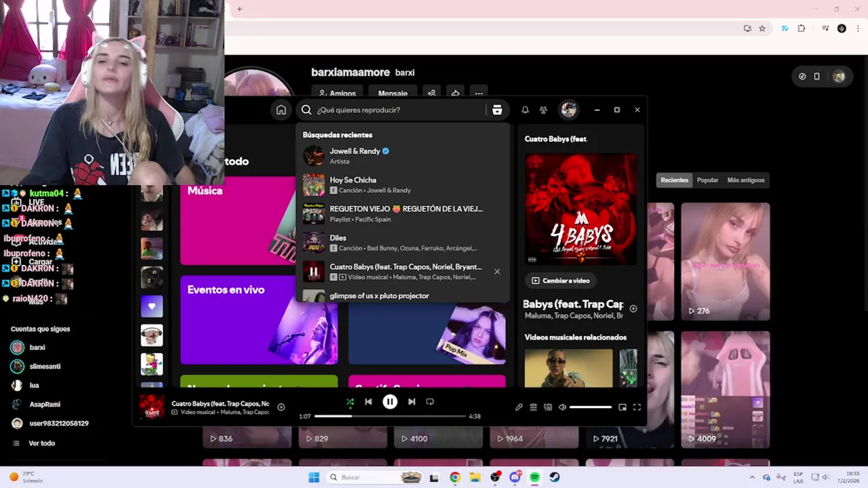868x488 pixels.
Task: Open the Spotify play queue
Action: (x=534, y=407)
